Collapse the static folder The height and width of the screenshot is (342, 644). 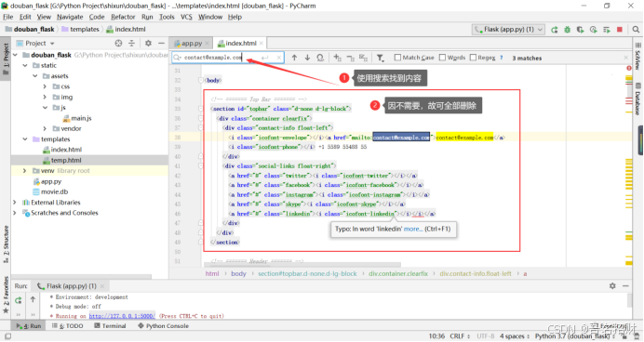tap(25, 66)
